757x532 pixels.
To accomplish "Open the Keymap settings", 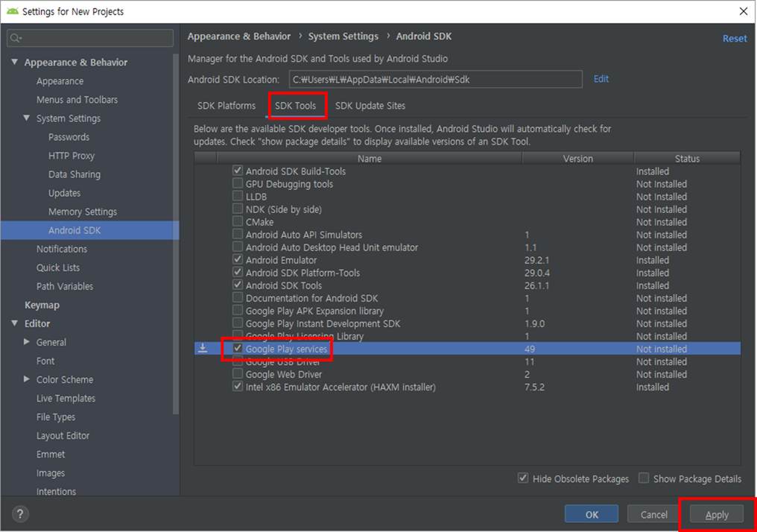I will (42, 305).
